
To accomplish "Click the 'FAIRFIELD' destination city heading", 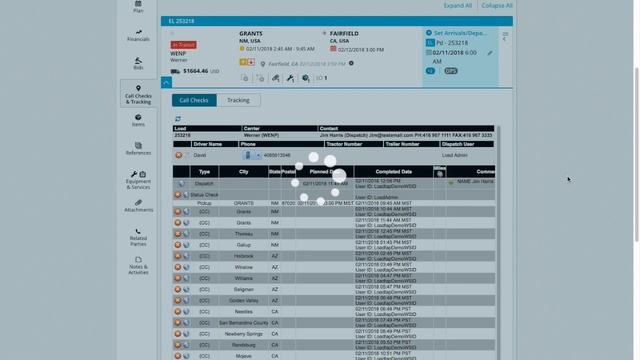I will click(344, 33).
